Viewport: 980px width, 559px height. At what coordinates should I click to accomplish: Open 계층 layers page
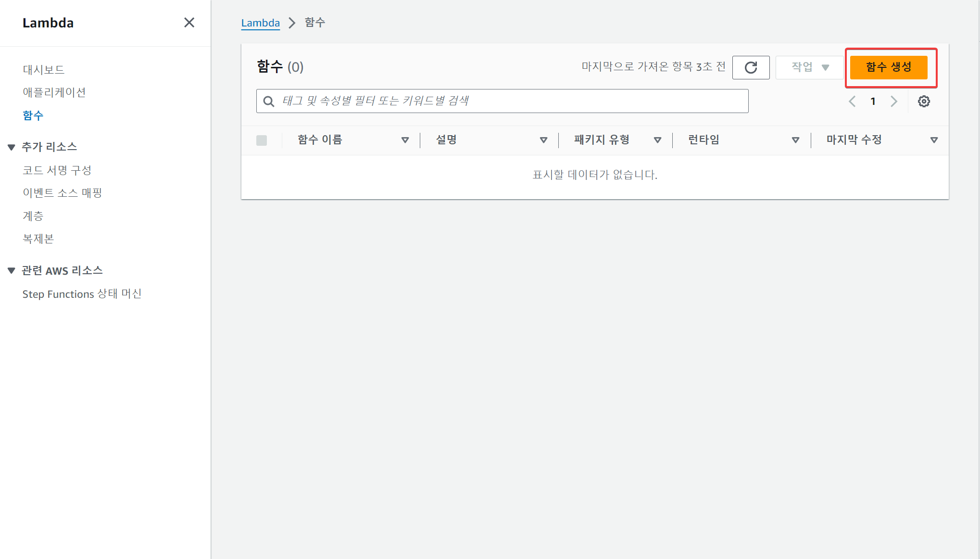click(x=33, y=216)
